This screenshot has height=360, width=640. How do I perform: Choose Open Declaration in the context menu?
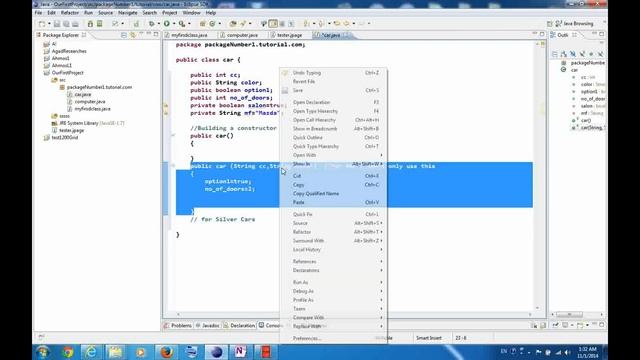click(x=333, y=102)
